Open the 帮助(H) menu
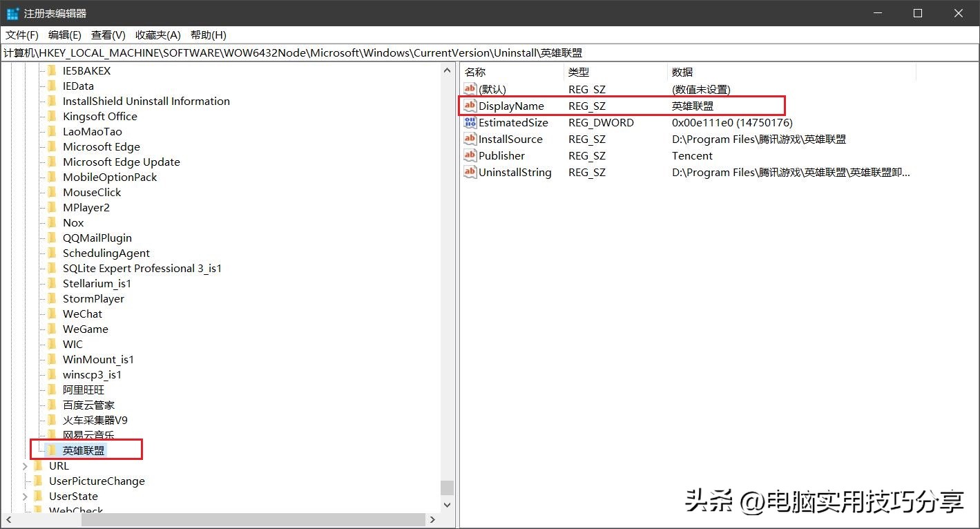The height and width of the screenshot is (529, 980). (x=209, y=35)
